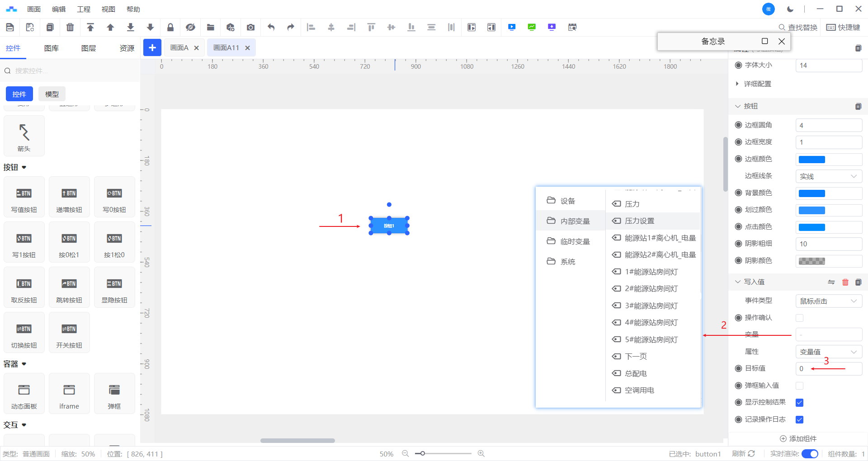Enable the 操作确认 checkbox

[x=799, y=318]
